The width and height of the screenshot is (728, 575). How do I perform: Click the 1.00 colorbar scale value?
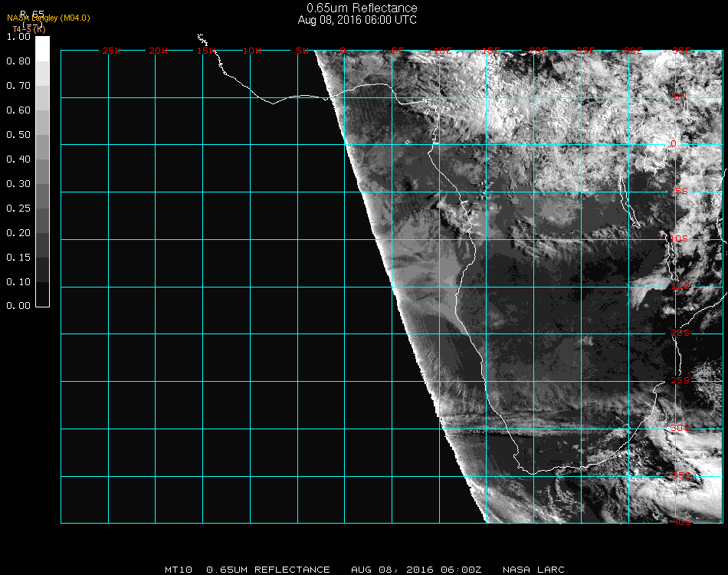click(x=18, y=37)
